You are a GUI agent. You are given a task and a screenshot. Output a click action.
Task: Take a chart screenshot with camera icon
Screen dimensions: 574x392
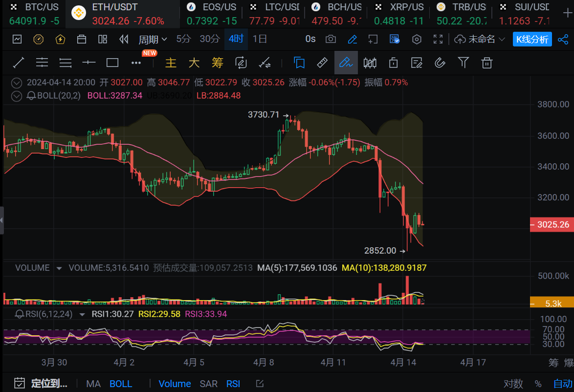pyautogui.click(x=331, y=39)
